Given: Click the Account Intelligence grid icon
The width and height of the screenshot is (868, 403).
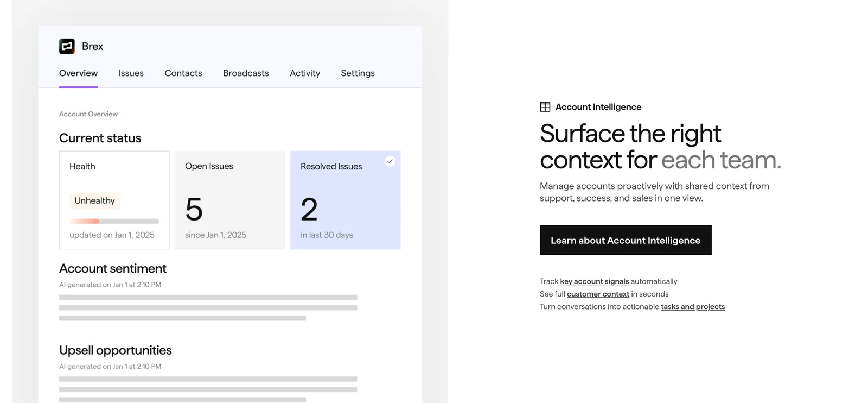Looking at the screenshot, I should pyautogui.click(x=545, y=107).
